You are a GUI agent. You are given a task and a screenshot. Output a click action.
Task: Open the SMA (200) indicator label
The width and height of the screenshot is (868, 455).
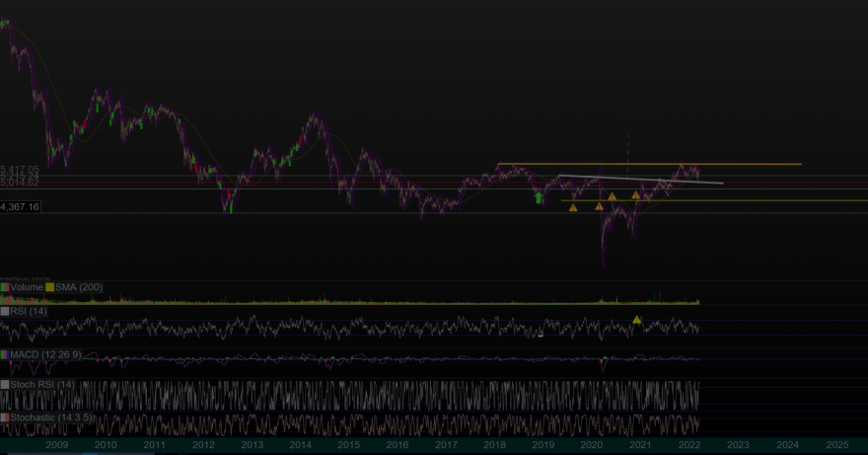pos(79,287)
